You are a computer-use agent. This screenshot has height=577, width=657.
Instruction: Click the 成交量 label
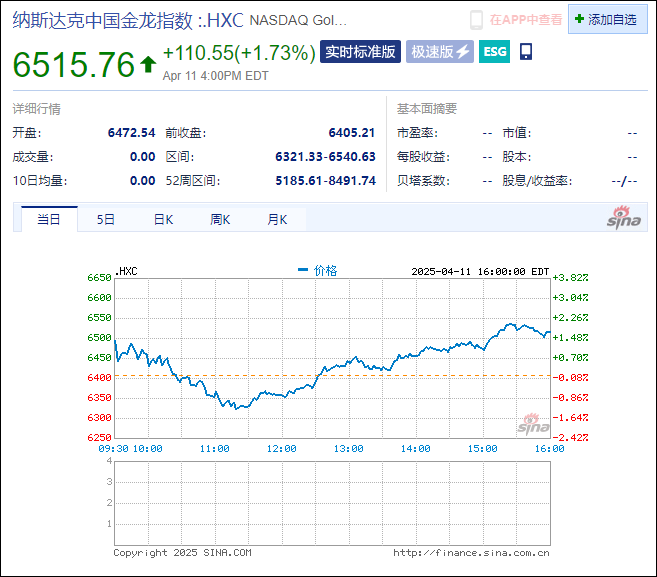(33, 157)
